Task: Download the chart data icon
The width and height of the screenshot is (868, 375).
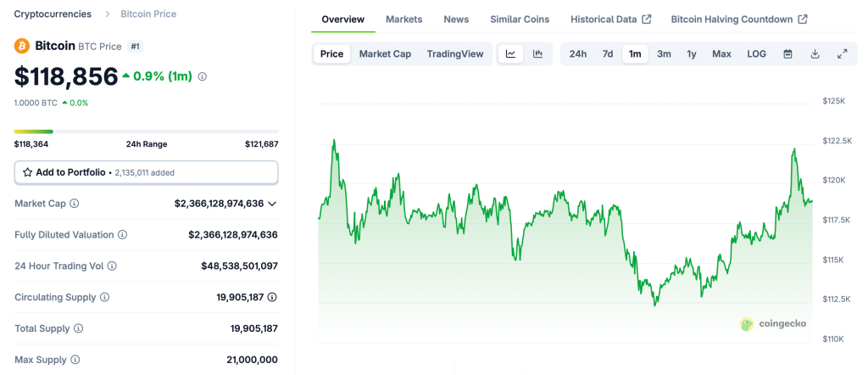Action: pyautogui.click(x=815, y=53)
